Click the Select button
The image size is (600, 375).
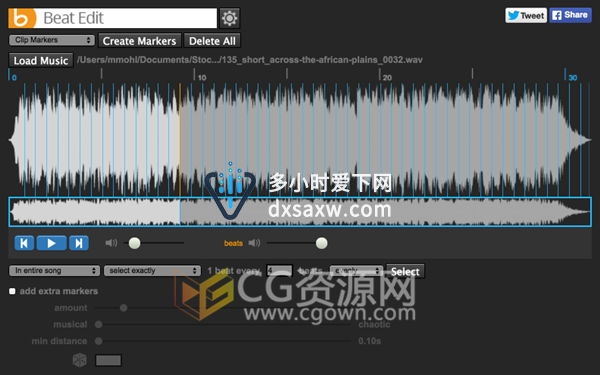coord(405,271)
